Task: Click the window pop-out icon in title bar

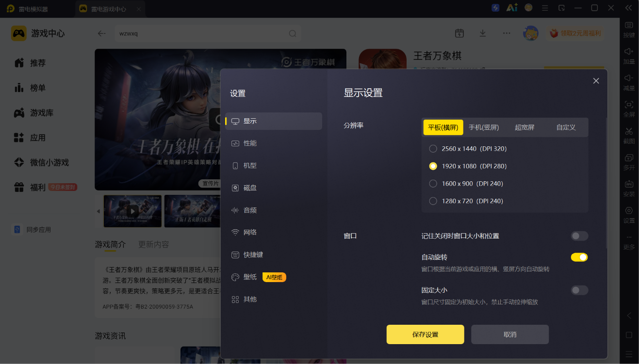Action: tap(562, 8)
